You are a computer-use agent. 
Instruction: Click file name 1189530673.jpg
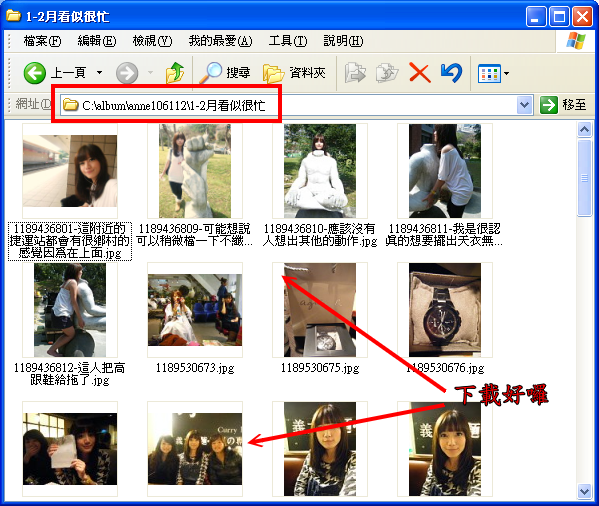[x=195, y=368]
